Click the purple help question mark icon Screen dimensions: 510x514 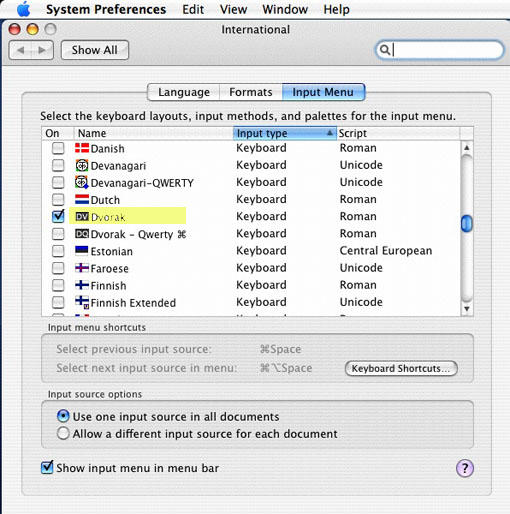pyautogui.click(x=465, y=468)
